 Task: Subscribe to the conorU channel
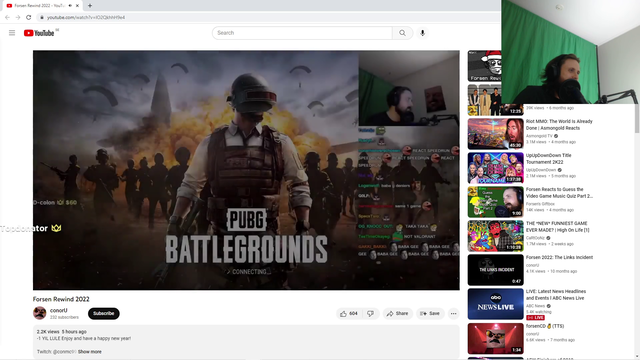(x=104, y=313)
